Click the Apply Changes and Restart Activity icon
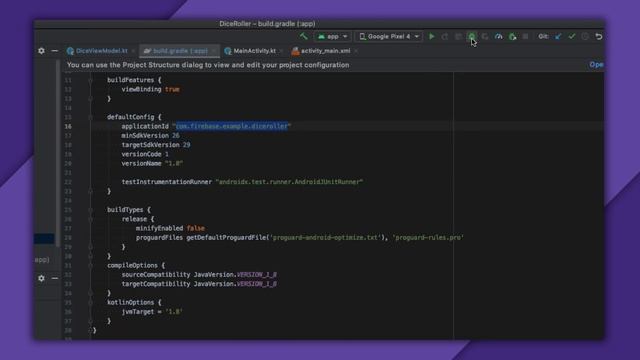Viewport: 640px width, 360px height. pos(445,36)
